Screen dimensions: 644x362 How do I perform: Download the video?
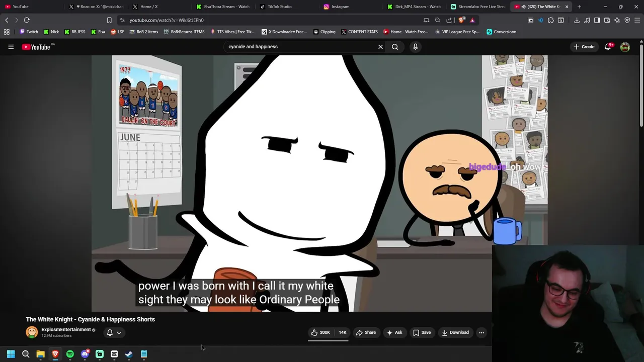(x=455, y=332)
